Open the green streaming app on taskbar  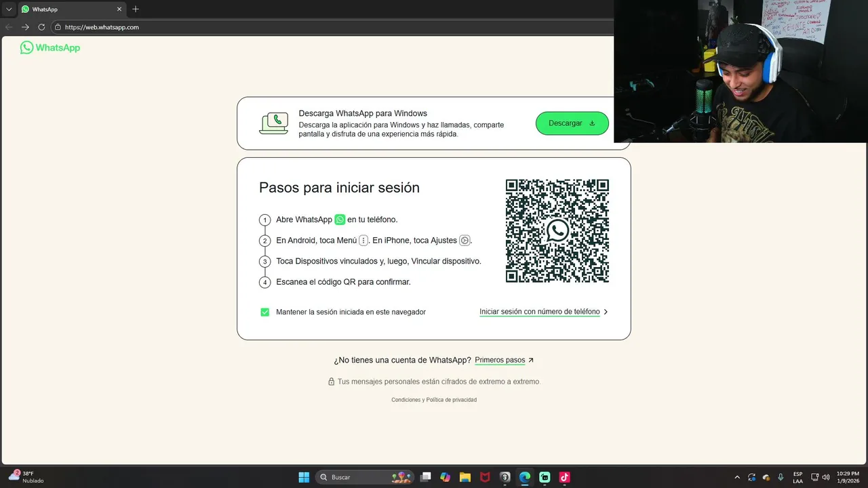pyautogui.click(x=545, y=477)
